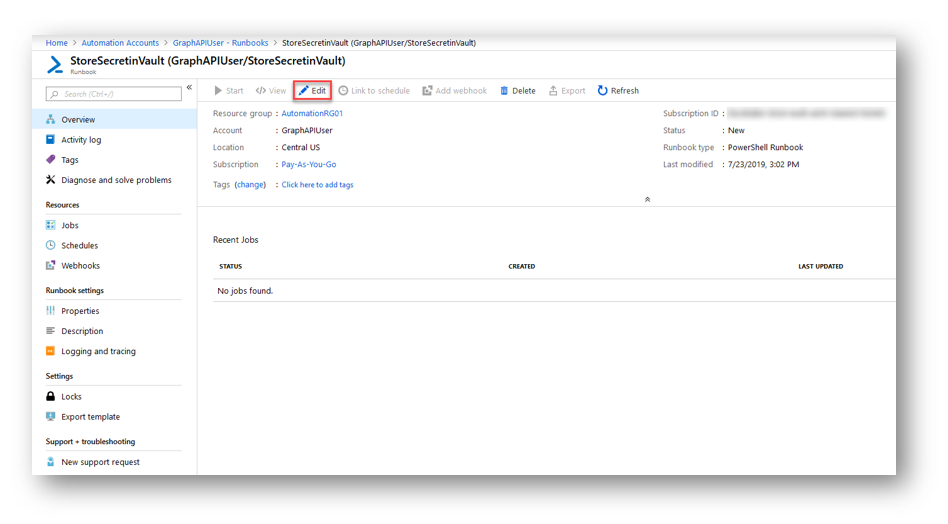Screen dimensions: 948x524
Task: Open GraphAPIUser - Runbooks breadcrumb
Action: pyautogui.click(x=221, y=43)
